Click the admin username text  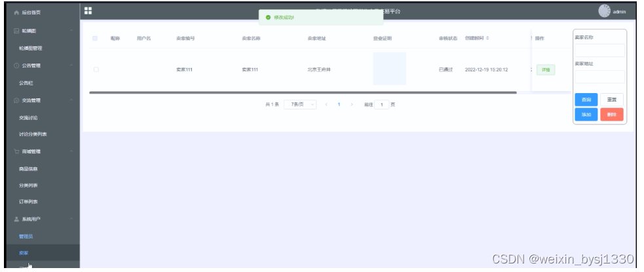pos(619,12)
